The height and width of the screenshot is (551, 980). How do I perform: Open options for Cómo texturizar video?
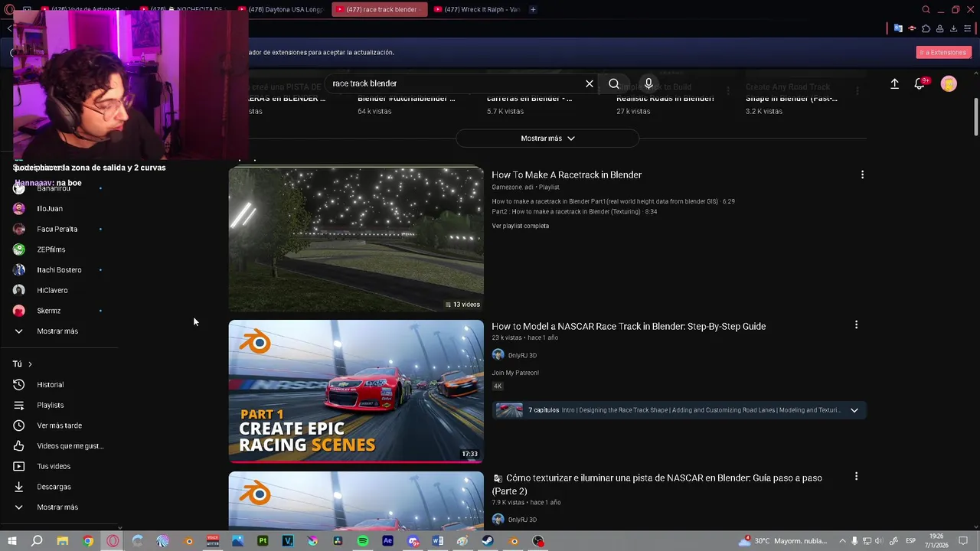[x=856, y=476]
